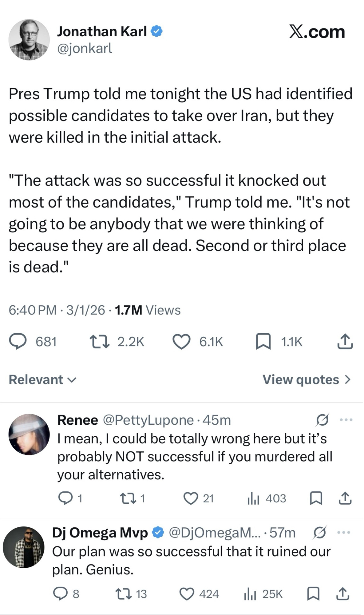The image size is (364, 615).
Task: Share Jonathan Karl's post
Action: pos(345,342)
